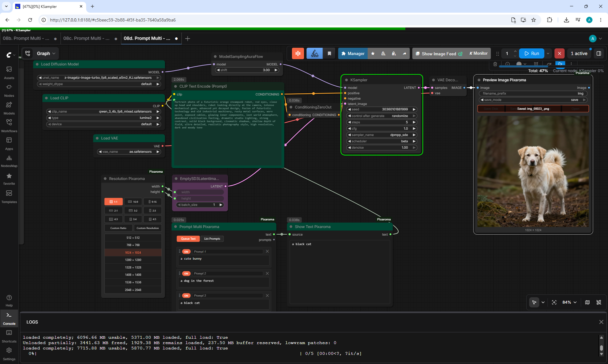This screenshot has height=364, width=608.
Task: Open the browser new tab button
Action: click(92, 6)
